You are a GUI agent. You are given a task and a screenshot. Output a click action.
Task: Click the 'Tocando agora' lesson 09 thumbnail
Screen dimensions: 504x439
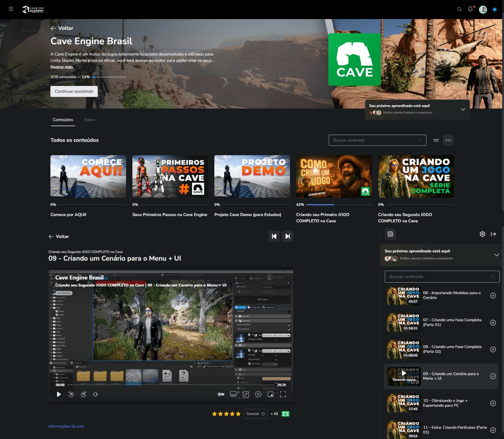pos(404,376)
